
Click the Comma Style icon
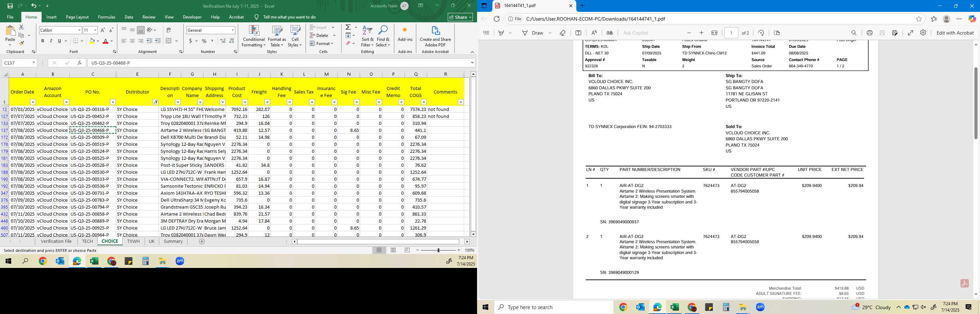[x=212, y=41]
